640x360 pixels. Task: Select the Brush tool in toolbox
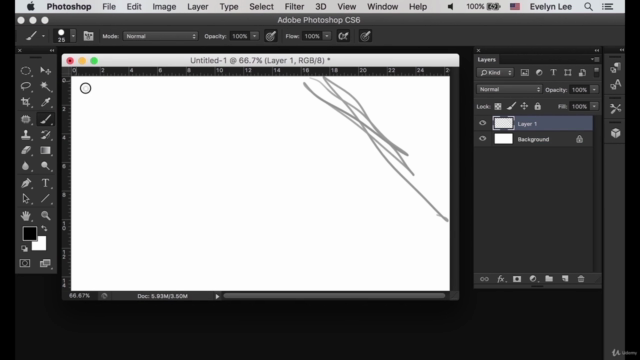pos(45,119)
